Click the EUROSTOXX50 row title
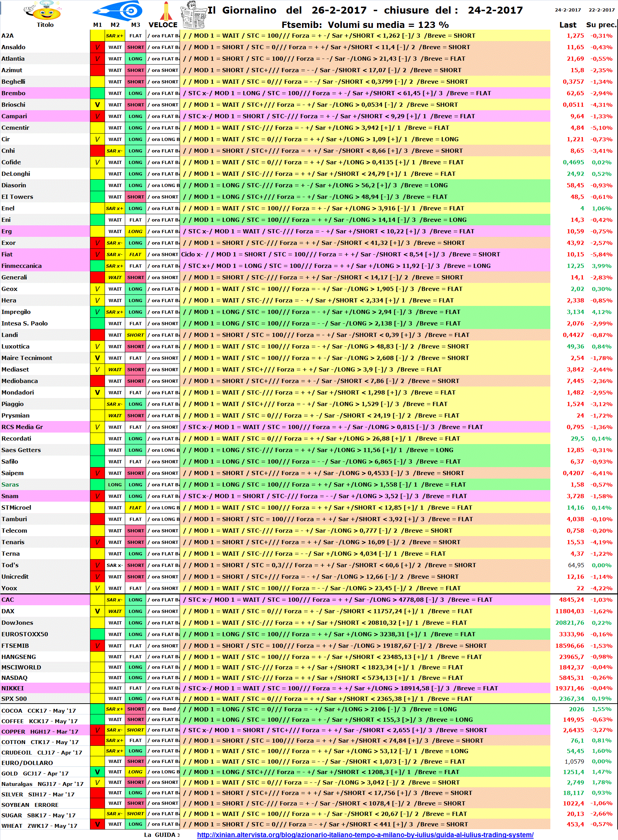The image size is (618, 840). pos(25,634)
